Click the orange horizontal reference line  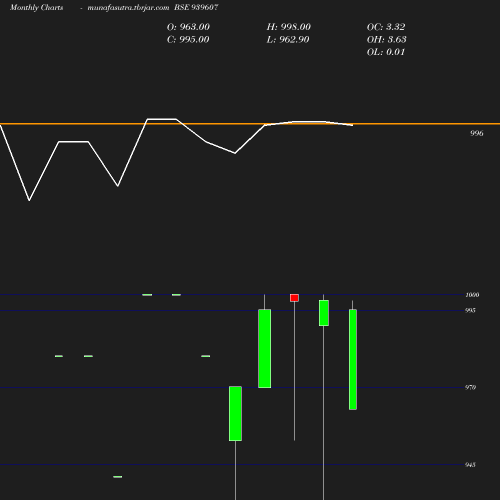tap(250, 124)
